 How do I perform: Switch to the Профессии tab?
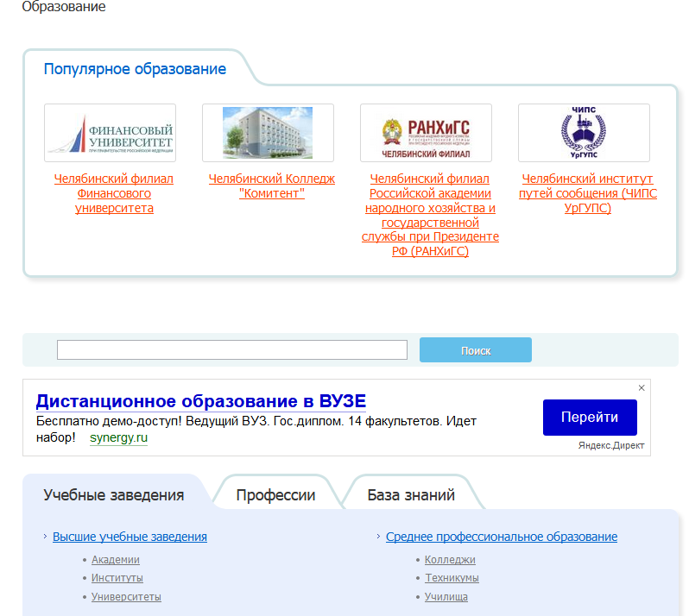pos(275,495)
